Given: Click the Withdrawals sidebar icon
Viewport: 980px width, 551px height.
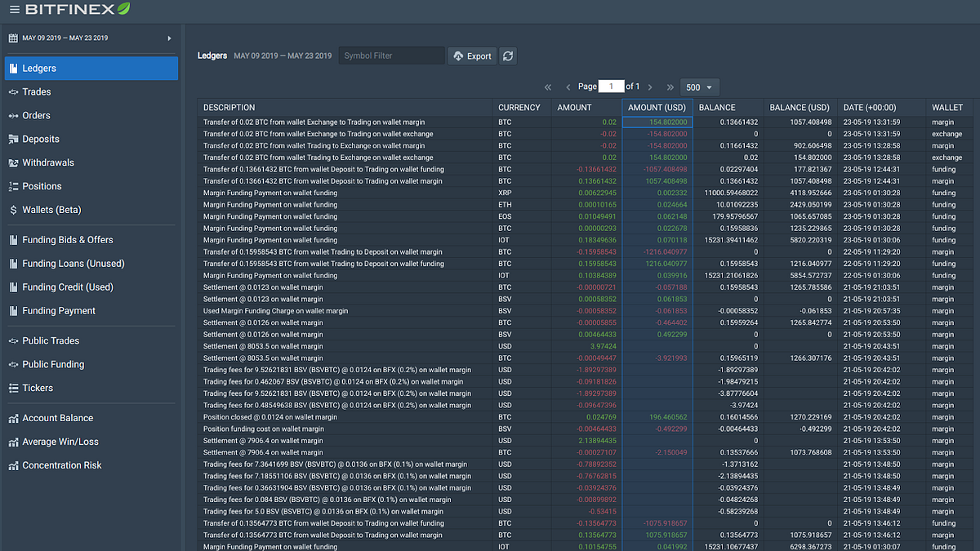Looking at the screenshot, I should point(12,162).
